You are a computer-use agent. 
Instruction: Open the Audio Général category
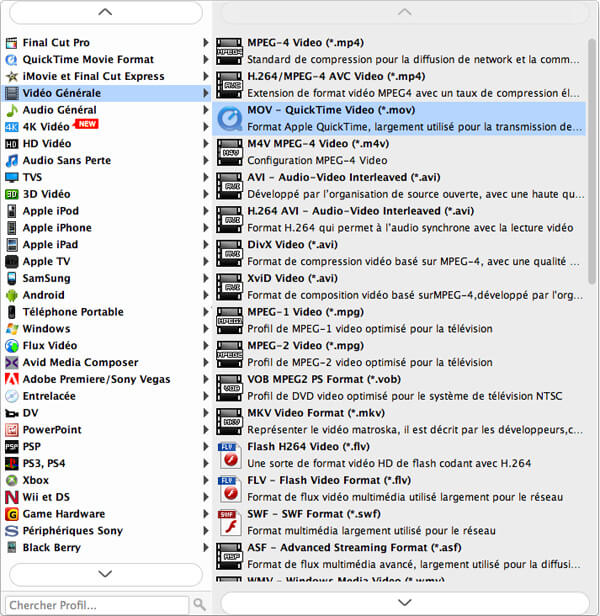(x=60, y=110)
